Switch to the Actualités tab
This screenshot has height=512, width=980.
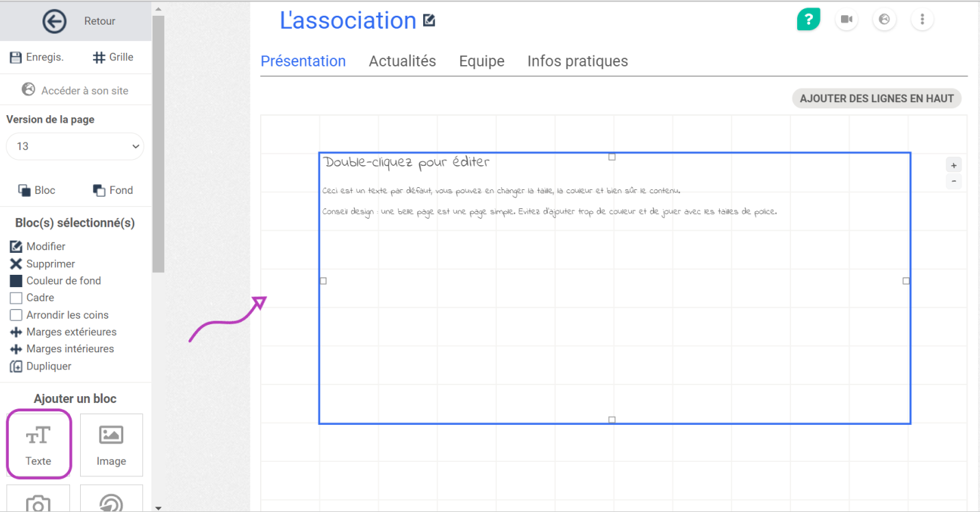coord(402,61)
